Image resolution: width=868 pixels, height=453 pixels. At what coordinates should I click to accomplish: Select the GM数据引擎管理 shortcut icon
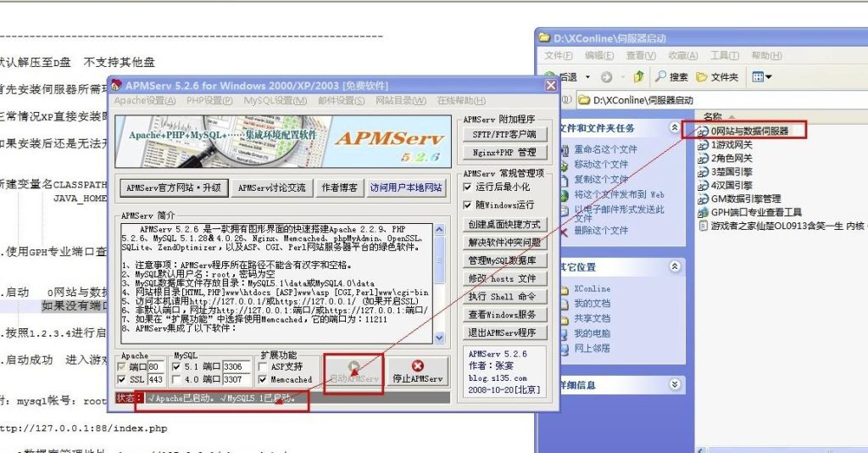(703, 199)
